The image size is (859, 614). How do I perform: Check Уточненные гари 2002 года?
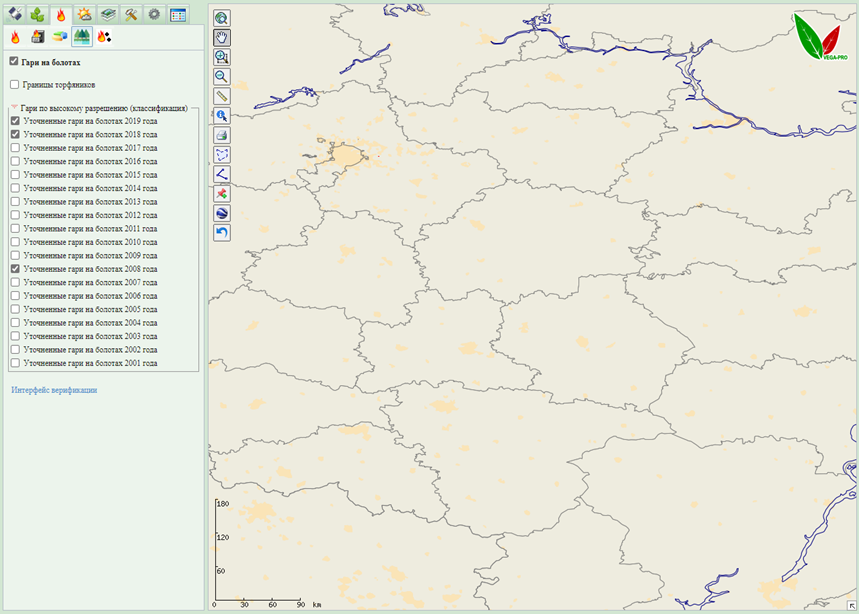point(15,349)
